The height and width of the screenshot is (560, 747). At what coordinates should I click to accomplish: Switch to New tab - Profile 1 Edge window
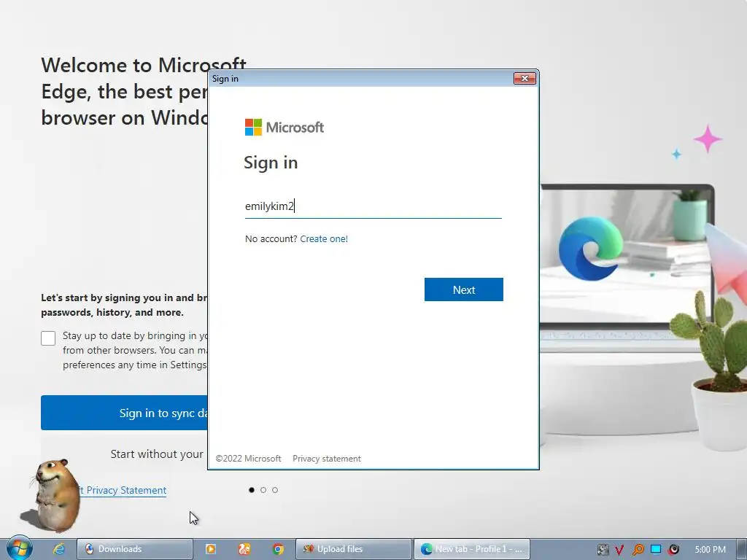click(472, 549)
